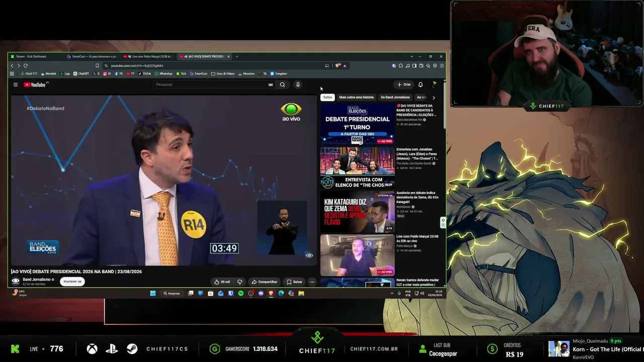
Task: Open more actions three-dot menu under video
Action: [312, 282]
